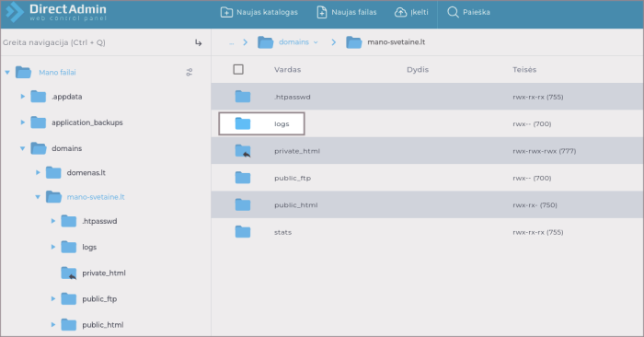The image size is (644, 337).
Task: Click .htpasswd folder icon in file list
Action: [243, 97]
